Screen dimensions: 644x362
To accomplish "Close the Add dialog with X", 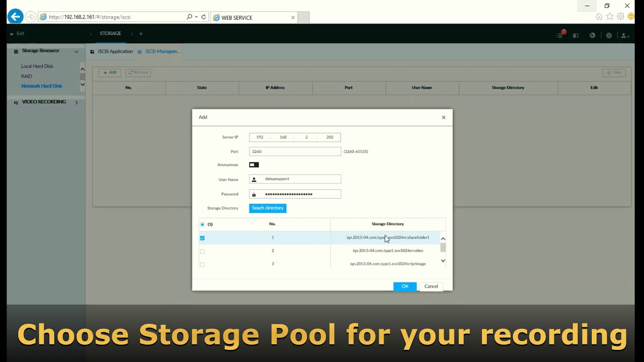I will click(x=443, y=117).
